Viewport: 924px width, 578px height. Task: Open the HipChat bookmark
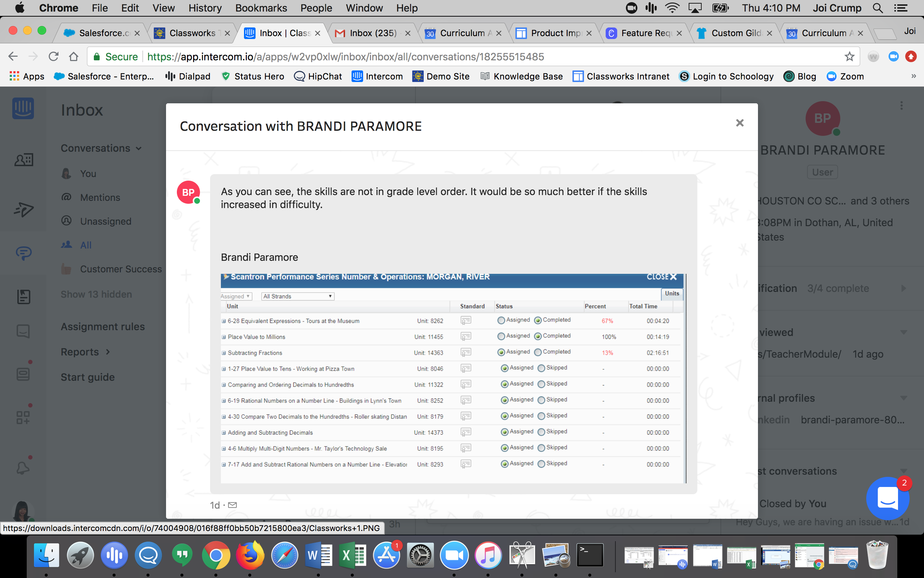pos(318,76)
